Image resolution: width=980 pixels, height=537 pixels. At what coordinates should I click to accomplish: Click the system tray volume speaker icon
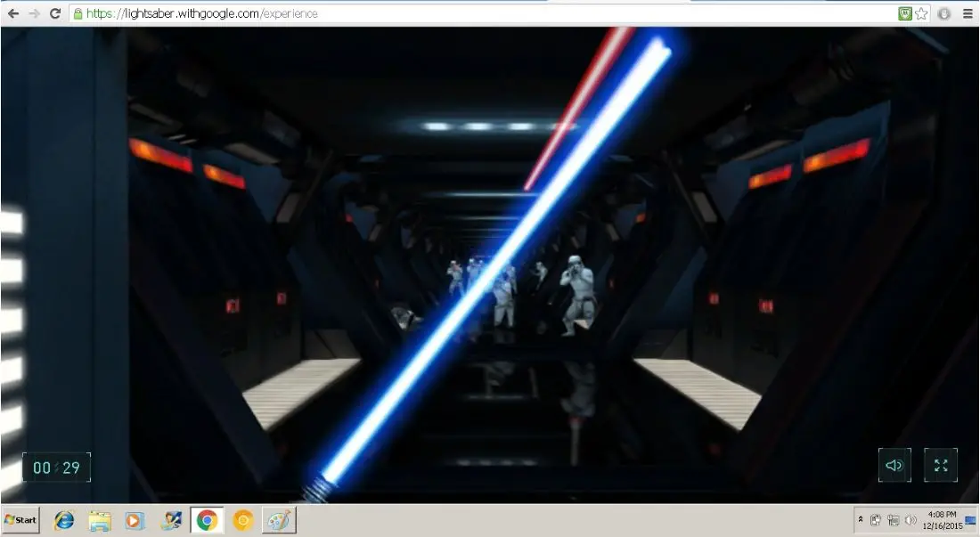coord(911,520)
